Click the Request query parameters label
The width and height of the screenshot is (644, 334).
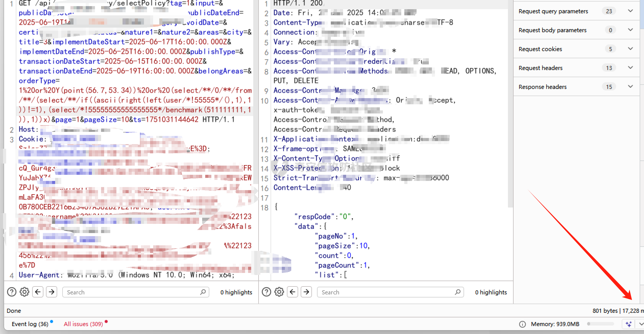553,11
